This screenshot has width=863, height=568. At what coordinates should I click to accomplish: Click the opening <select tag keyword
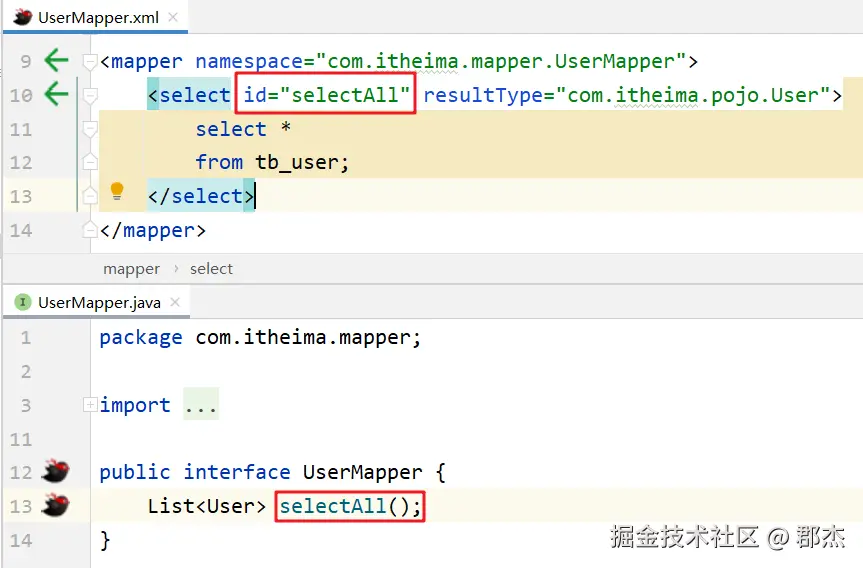[x=189, y=95]
